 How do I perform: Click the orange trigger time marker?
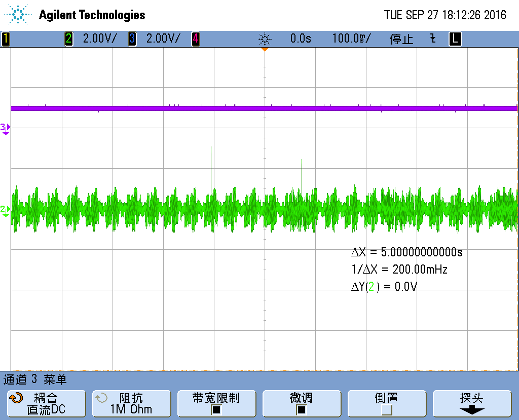click(x=265, y=49)
